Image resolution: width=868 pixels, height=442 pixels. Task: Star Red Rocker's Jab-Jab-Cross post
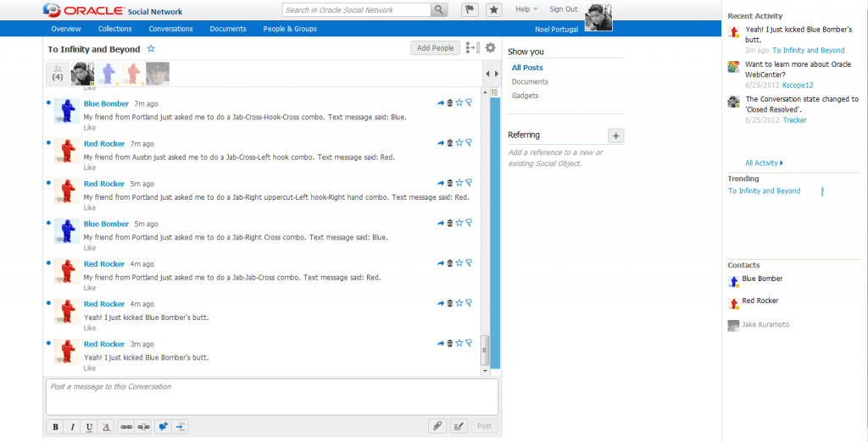click(459, 263)
